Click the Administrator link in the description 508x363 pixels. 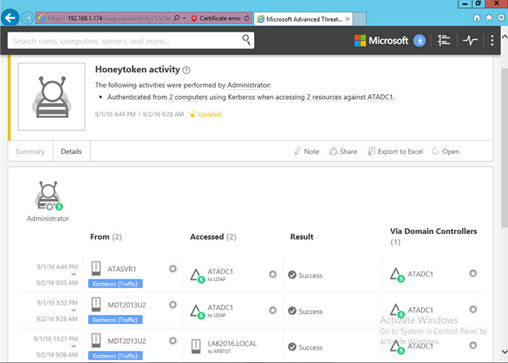coord(249,85)
